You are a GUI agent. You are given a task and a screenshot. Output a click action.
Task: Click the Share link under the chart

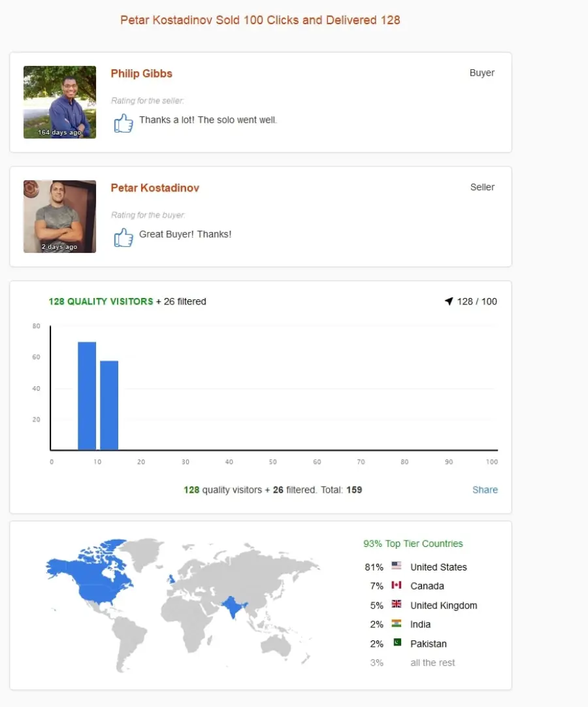(485, 489)
